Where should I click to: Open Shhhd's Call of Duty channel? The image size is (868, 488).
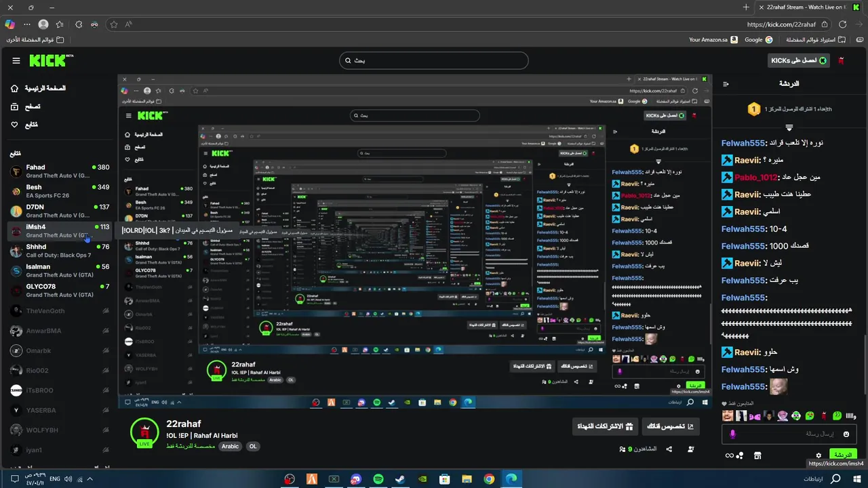tap(60, 251)
